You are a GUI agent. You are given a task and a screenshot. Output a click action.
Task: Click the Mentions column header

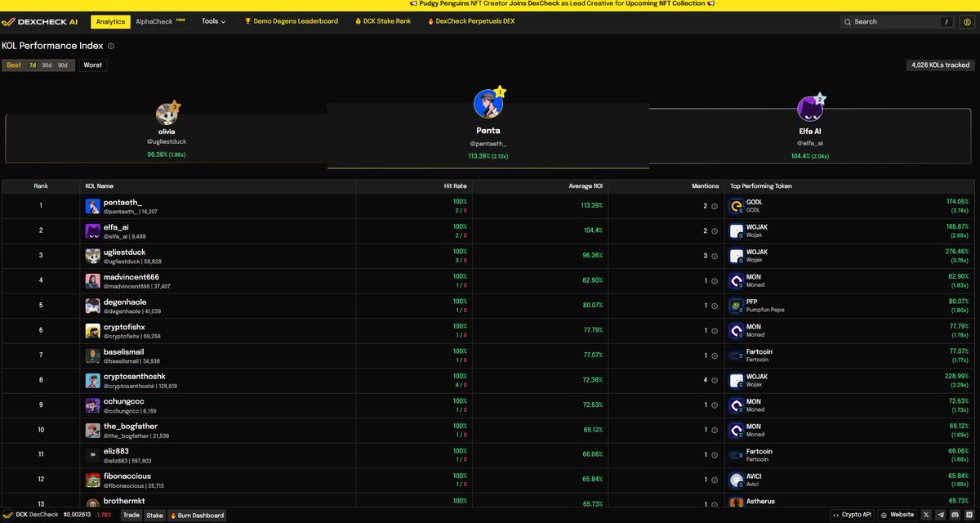(706, 186)
